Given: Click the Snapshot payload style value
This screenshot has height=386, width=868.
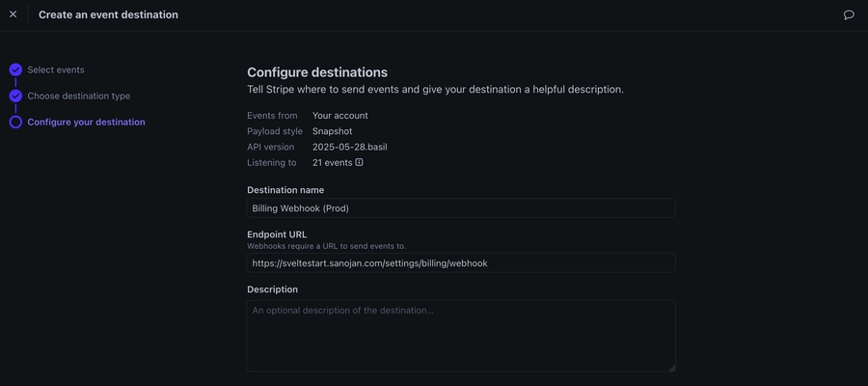Looking at the screenshot, I should point(334,131).
